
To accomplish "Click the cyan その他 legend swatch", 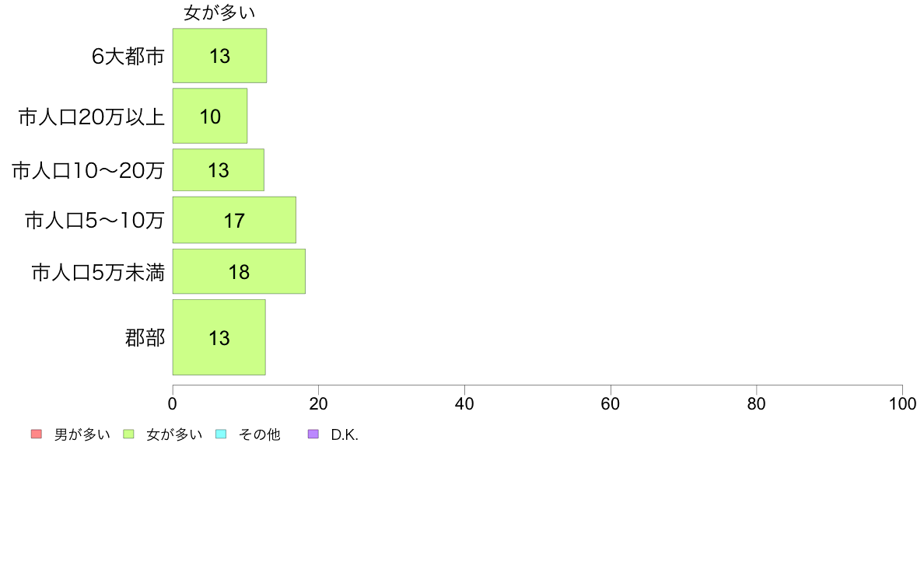I will tap(221, 434).
